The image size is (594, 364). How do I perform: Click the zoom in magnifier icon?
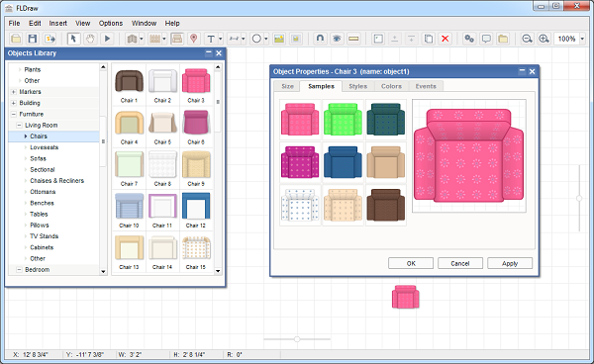tap(544, 39)
